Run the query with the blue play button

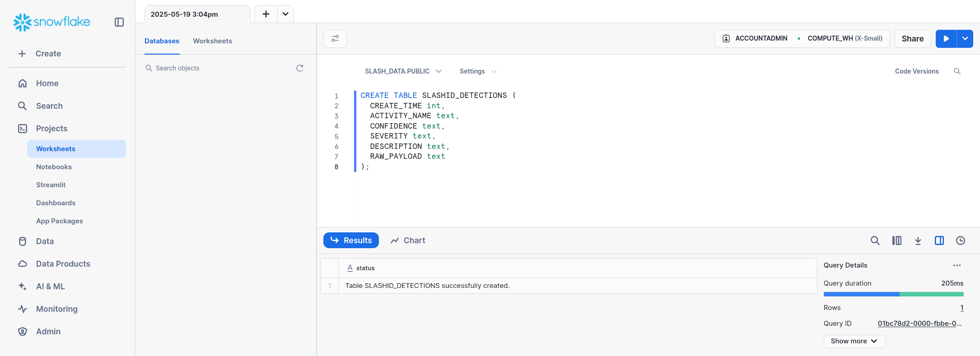click(x=946, y=39)
